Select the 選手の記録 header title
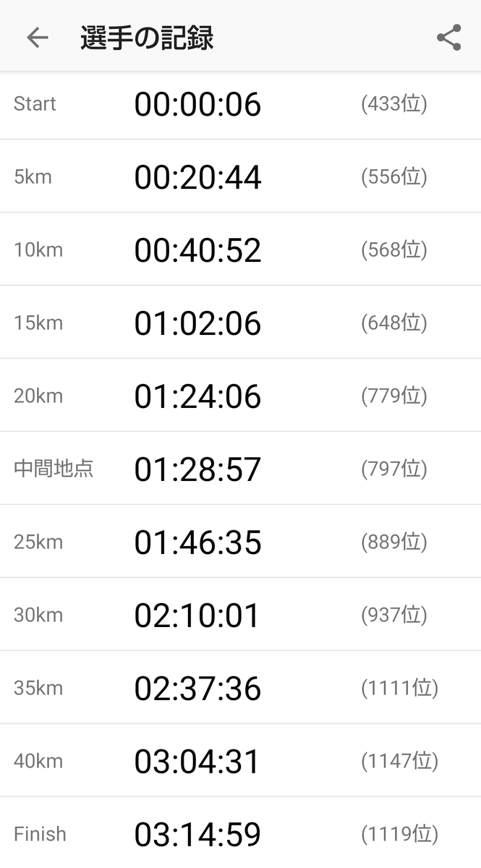 (x=147, y=38)
